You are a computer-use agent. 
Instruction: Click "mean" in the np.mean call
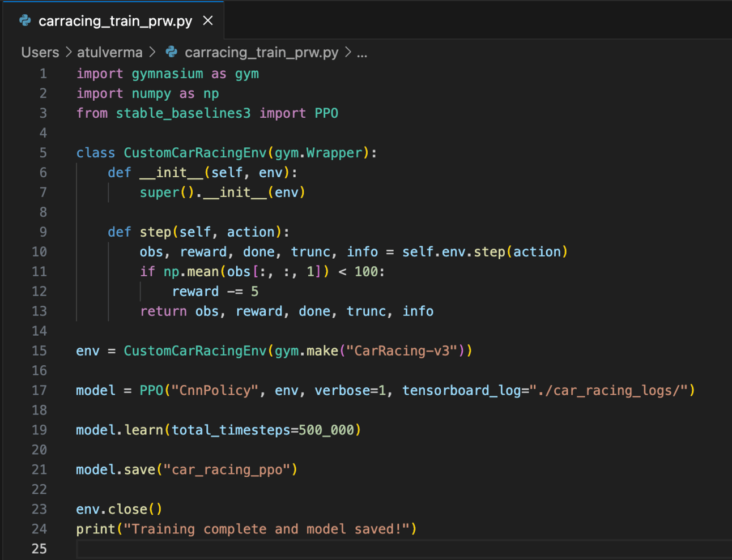(203, 272)
